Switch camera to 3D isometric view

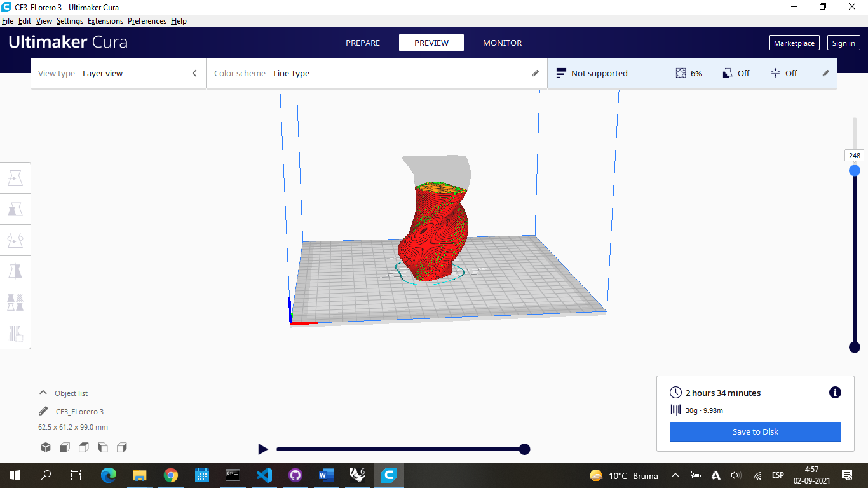click(45, 447)
